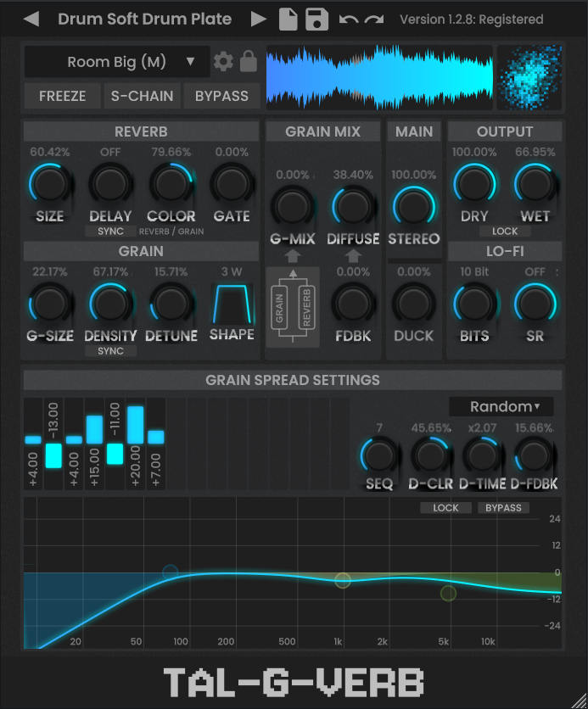This screenshot has height=709, width=588.
Task: Click the grain DENSITY knob
Action: click(x=110, y=304)
